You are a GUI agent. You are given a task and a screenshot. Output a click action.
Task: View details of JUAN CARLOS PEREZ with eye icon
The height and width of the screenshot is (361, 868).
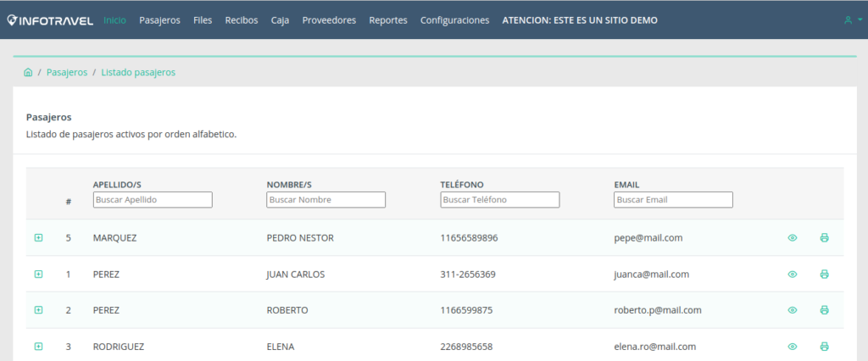coord(793,274)
